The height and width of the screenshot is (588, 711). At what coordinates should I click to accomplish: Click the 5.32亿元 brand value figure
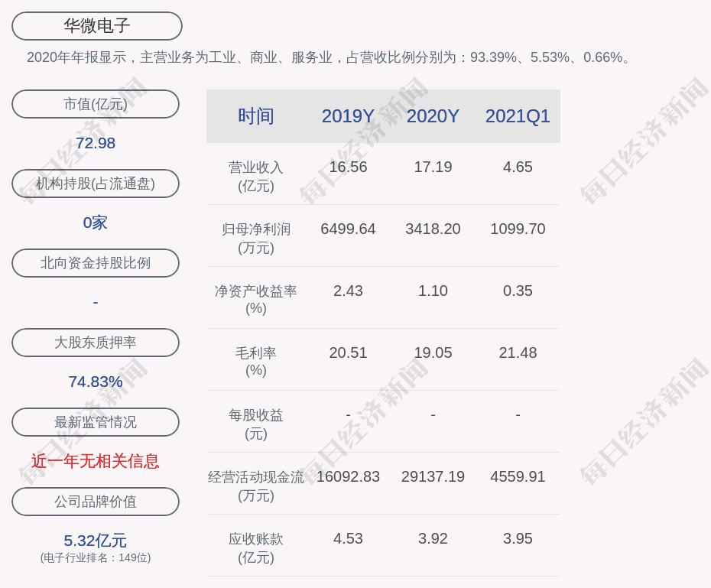96,541
